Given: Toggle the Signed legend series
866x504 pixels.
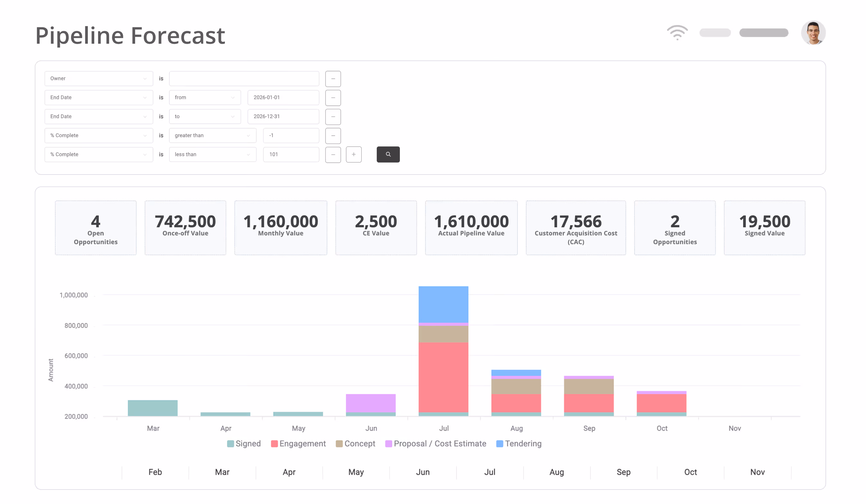Looking at the screenshot, I should click(244, 444).
